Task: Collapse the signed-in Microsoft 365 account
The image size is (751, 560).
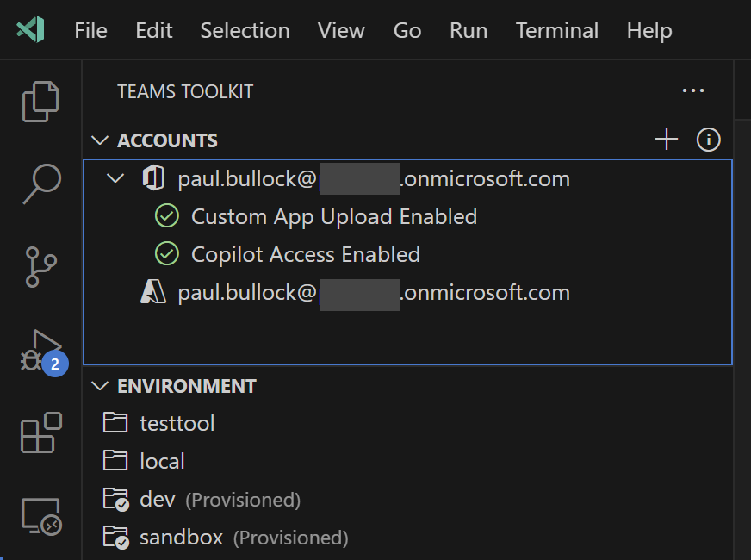Action: pyautogui.click(x=117, y=178)
